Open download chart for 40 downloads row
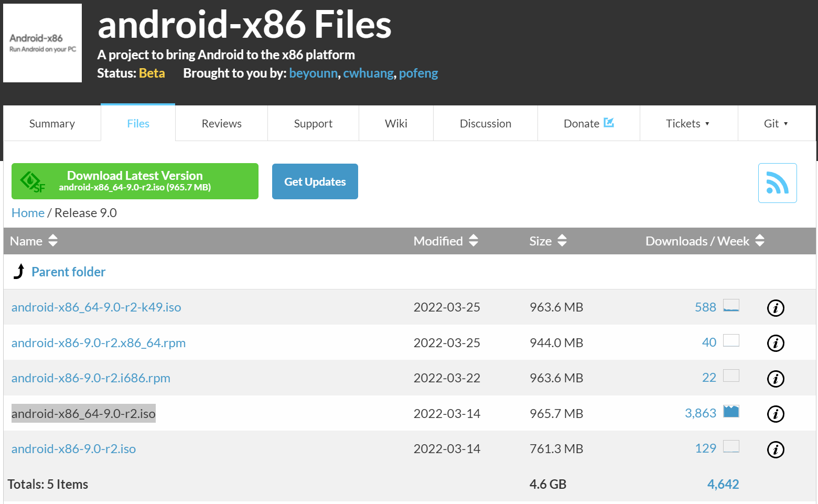Screen dimensions: 818x504 [x=731, y=340]
